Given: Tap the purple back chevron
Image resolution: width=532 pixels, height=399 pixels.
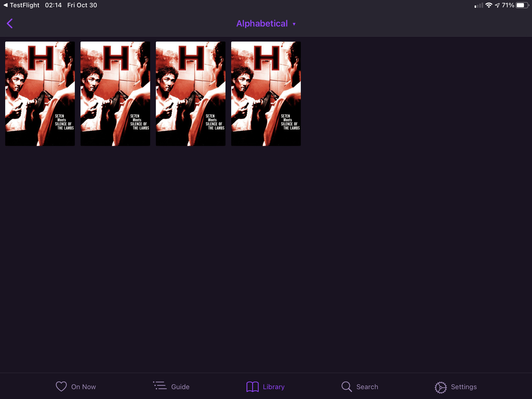Looking at the screenshot, I should point(10,23).
